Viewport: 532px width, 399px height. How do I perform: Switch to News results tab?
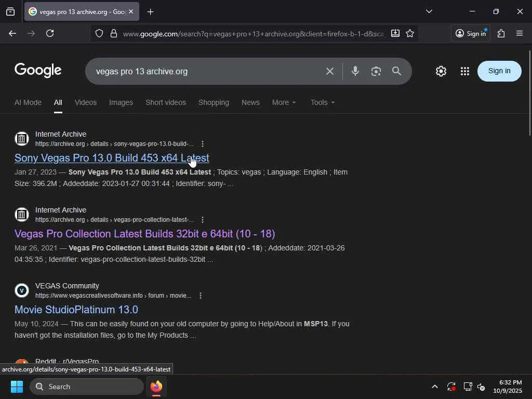pos(250,102)
